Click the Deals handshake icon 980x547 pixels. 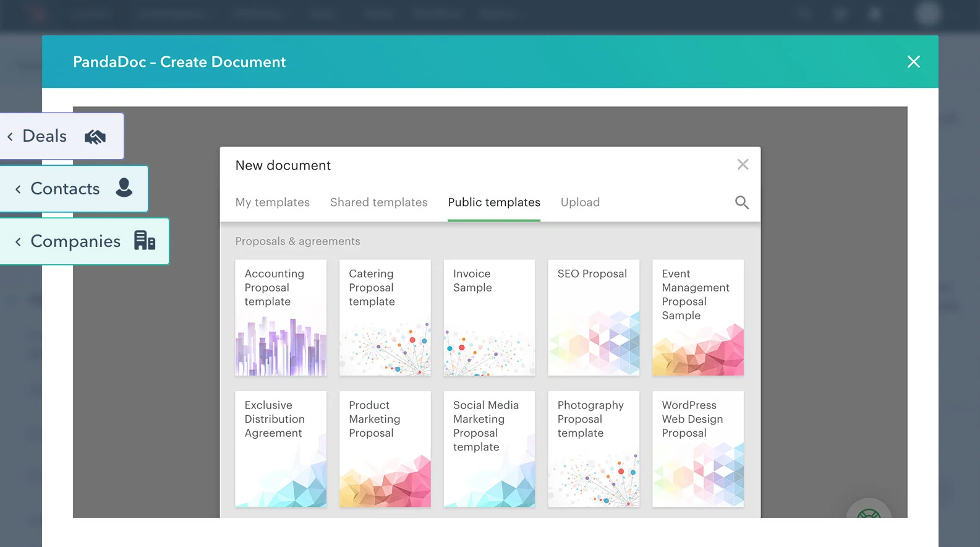point(95,136)
